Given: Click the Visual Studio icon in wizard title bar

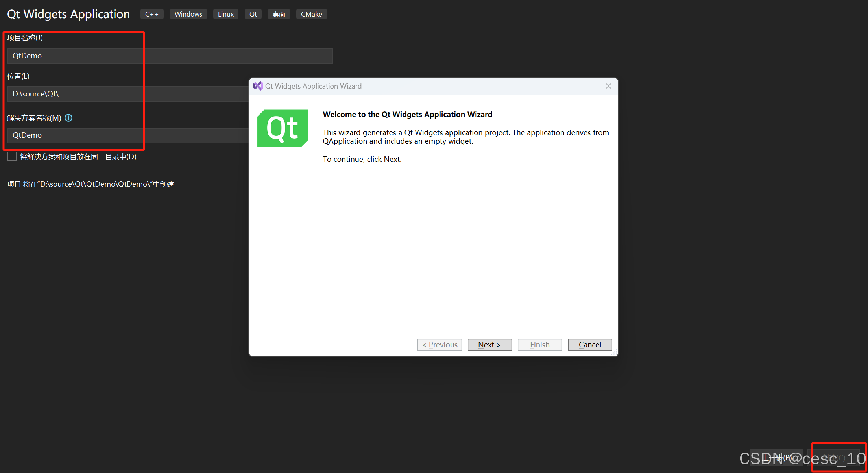Looking at the screenshot, I should tap(258, 86).
